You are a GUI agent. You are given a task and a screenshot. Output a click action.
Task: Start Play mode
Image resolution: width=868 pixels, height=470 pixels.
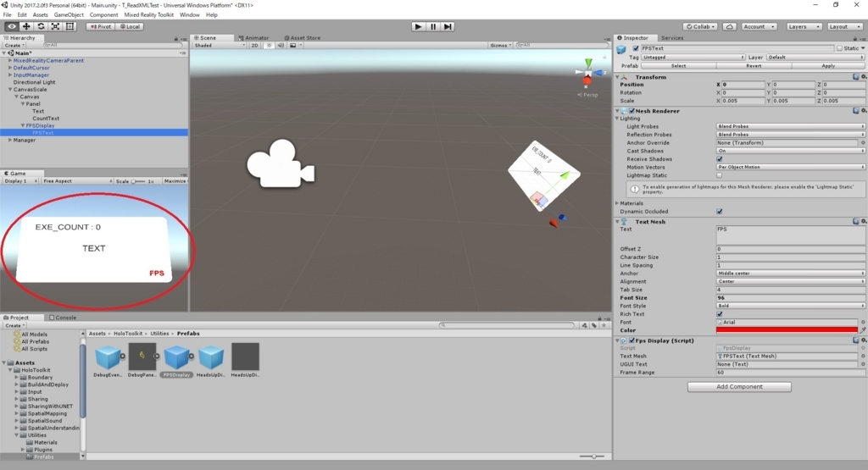[419, 26]
